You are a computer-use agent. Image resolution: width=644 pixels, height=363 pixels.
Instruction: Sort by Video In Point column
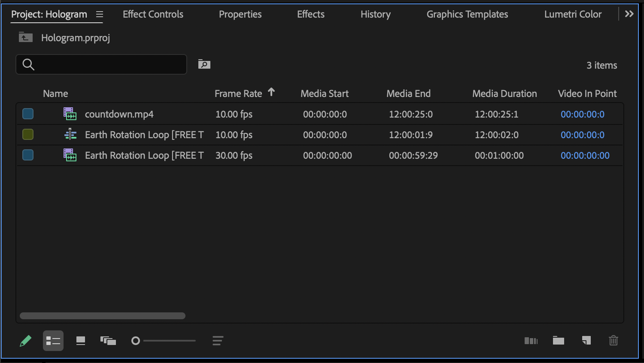click(587, 94)
